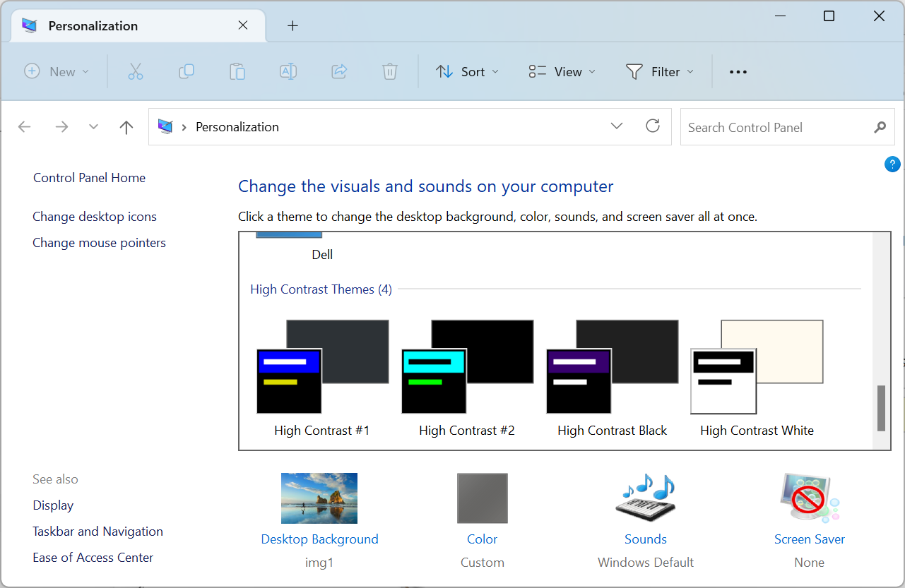Open the Filter dropdown menu
The height and width of the screenshot is (588, 905).
[660, 71]
